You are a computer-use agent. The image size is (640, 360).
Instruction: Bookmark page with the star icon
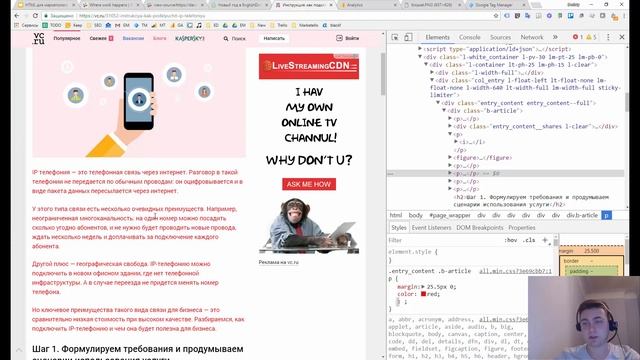[x=496, y=16]
